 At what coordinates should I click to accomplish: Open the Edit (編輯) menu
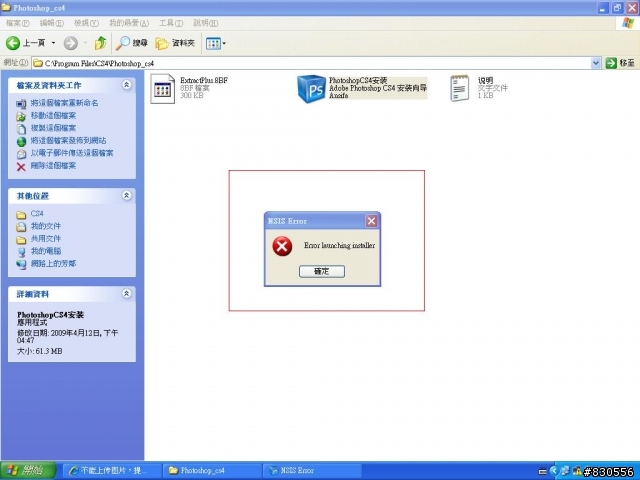51,23
